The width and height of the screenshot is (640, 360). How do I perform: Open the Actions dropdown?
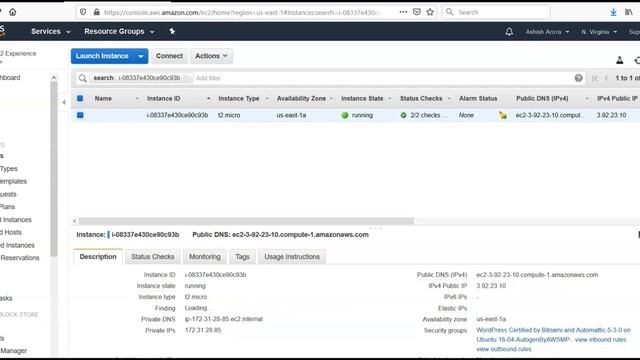[x=211, y=56]
